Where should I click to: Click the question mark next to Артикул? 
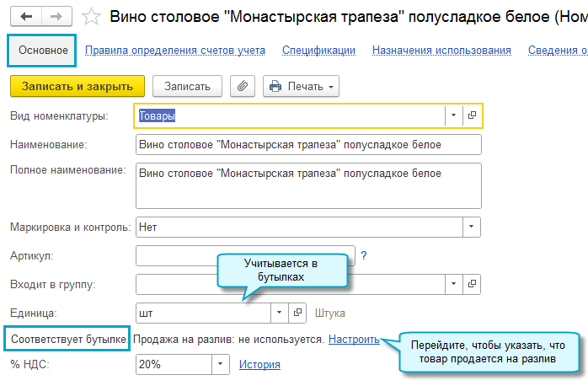pos(364,254)
